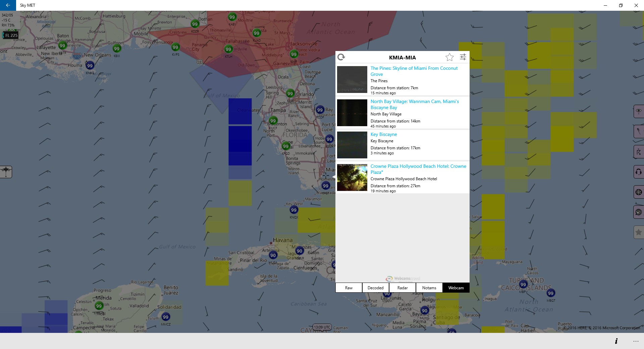Click the KMIA-MIA panel title
This screenshot has width=644, height=349.
click(x=402, y=57)
